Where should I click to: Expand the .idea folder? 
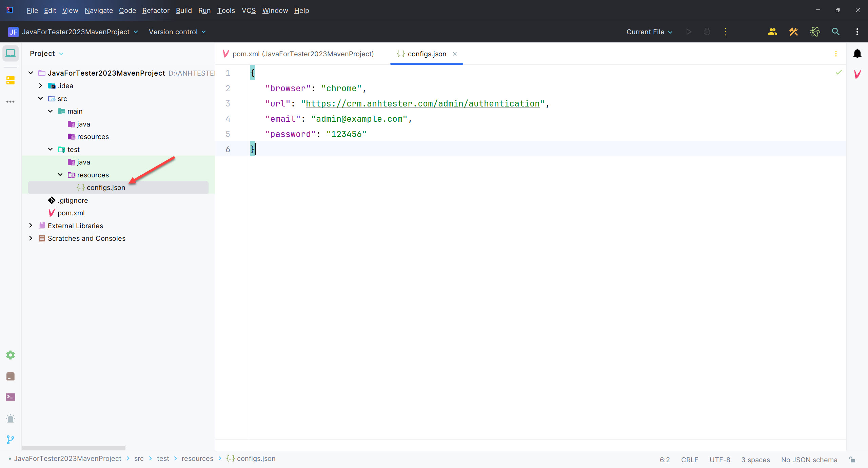(x=40, y=85)
